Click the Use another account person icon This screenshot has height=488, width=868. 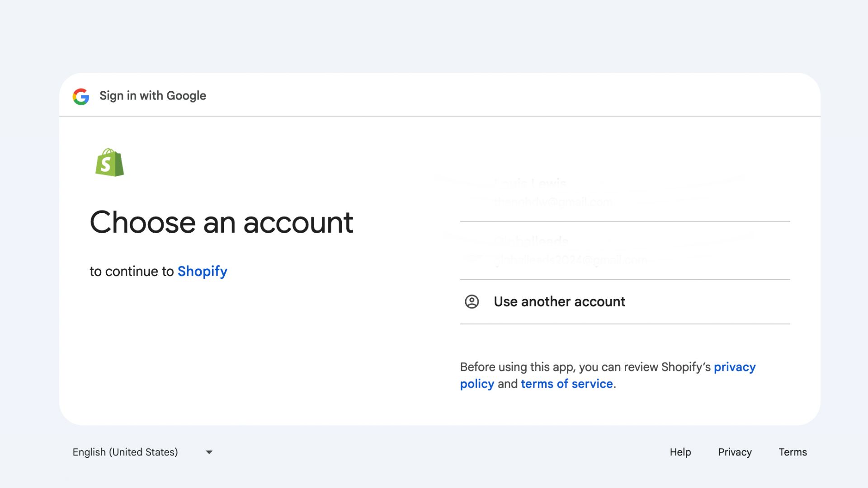[472, 302]
